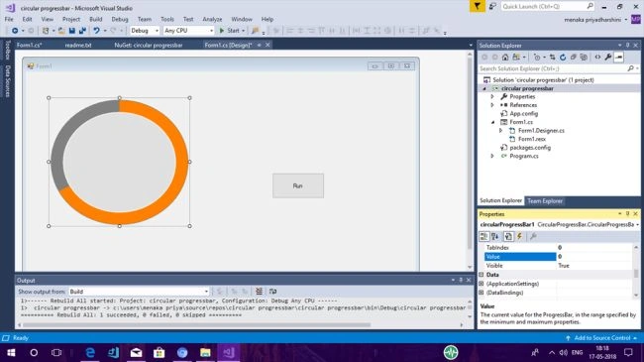Viewport: 644px width, 362px height.
Task: Click Add to Source Control in status bar
Action: click(601, 338)
